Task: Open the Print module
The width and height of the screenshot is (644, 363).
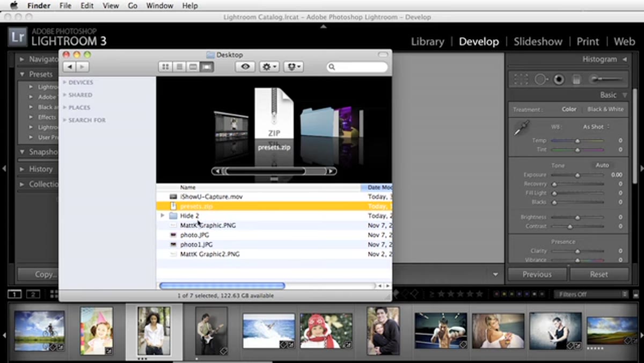Action: point(588,41)
